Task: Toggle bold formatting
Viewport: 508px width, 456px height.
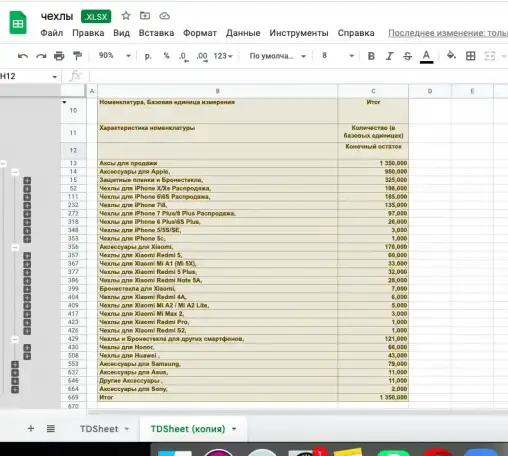Action: 371,56
